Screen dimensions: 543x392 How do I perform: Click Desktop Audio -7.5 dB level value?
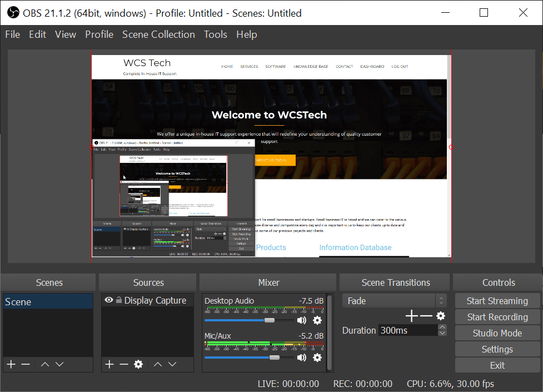coord(311,300)
